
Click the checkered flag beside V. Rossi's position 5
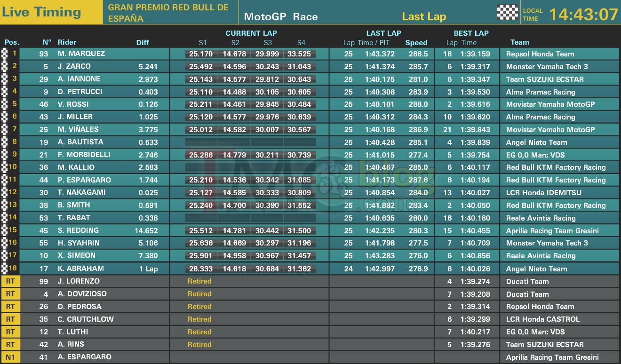point(5,104)
